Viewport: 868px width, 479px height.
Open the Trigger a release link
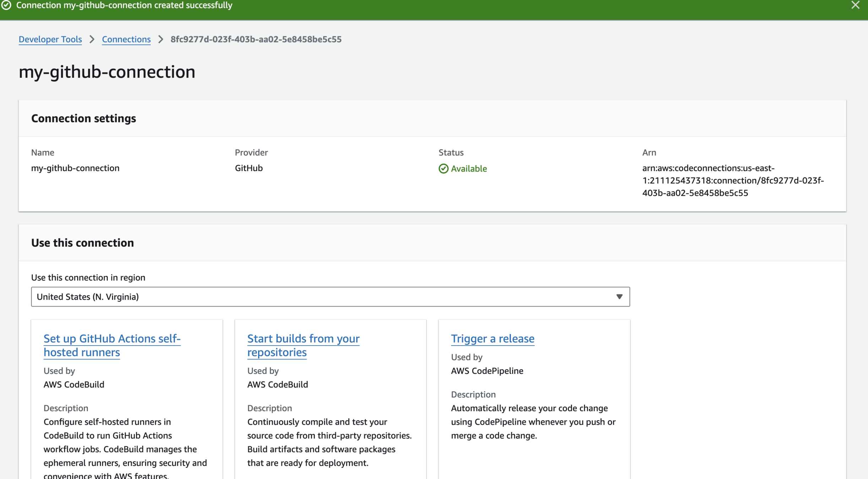492,338
